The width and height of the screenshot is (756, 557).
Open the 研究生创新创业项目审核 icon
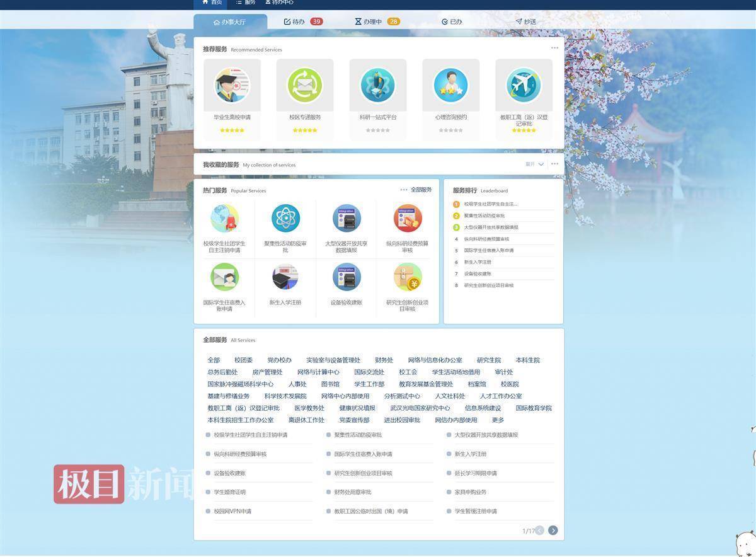tap(407, 277)
